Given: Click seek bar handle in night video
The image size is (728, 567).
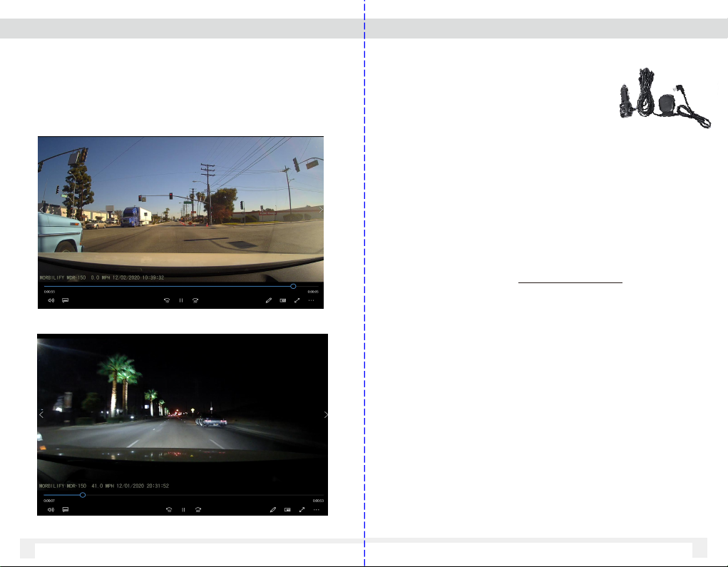Looking at the screenshot, I should coord(83,495).
